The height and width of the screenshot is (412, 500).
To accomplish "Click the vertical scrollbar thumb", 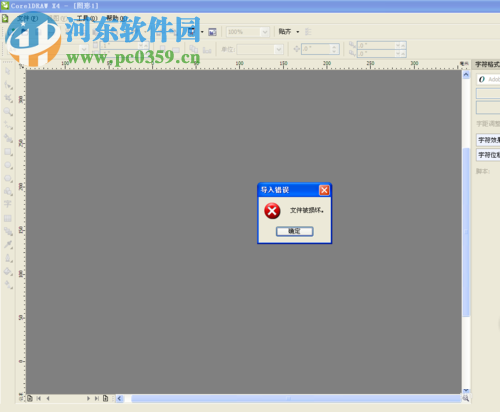I will (x=466, y=232).
